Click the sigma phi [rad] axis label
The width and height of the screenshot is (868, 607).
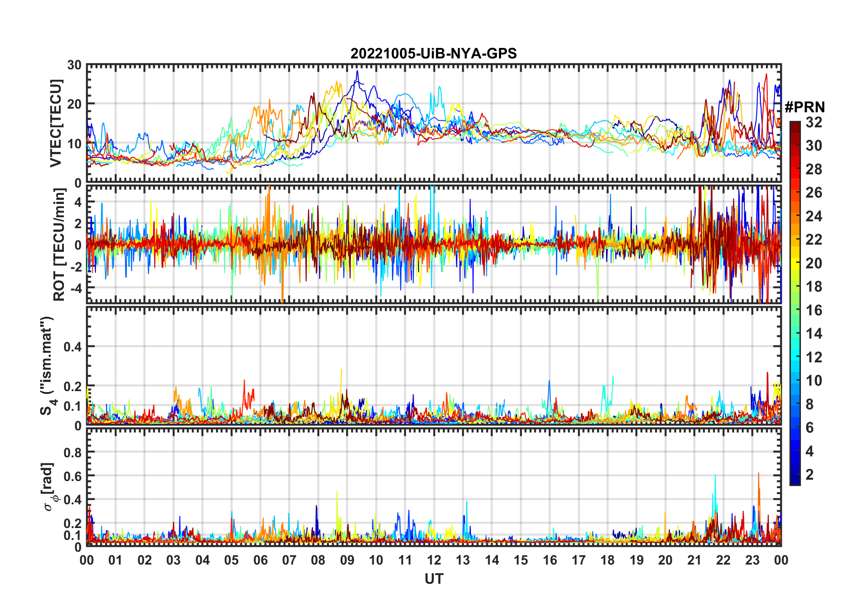pyautogui.click(x=49, y=487)
